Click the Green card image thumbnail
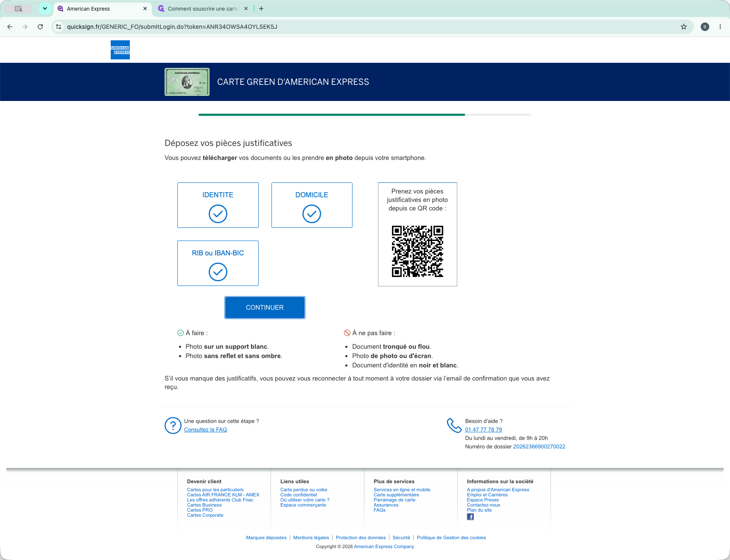 point(187,82)
